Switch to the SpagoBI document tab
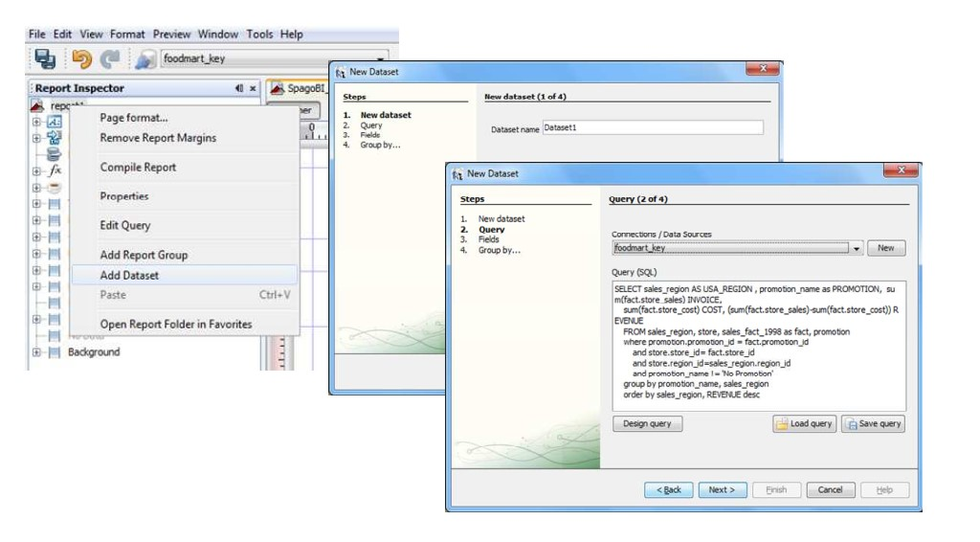This screenshot has height=542, width=980. pyautogui.click(x=299, y=88)
